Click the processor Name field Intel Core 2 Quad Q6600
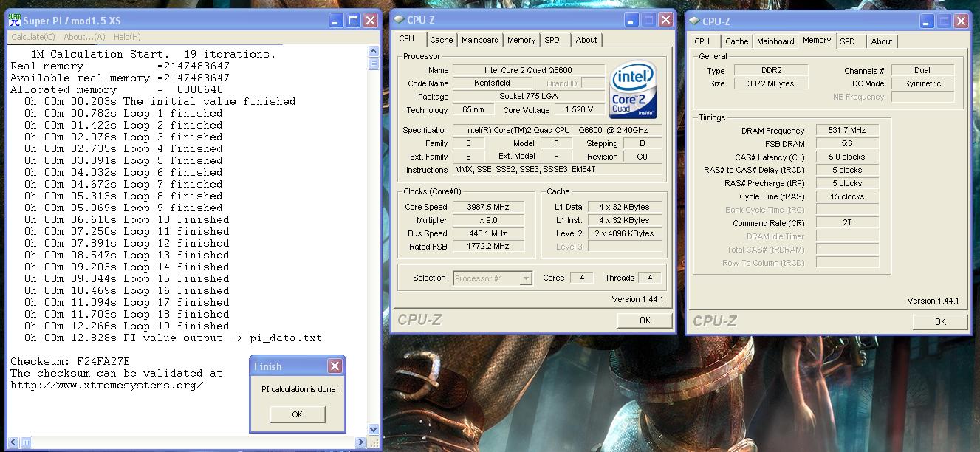 [529, 70]
